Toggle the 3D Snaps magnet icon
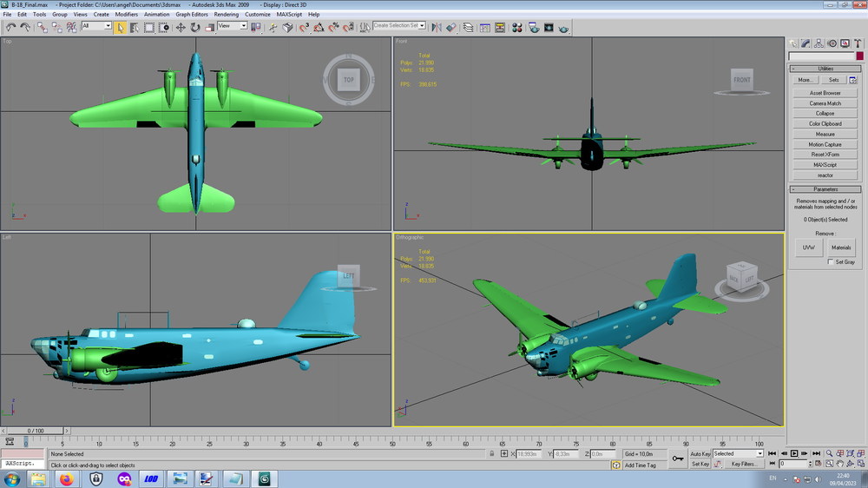This screenshot has width=868, height=488. 304,27
